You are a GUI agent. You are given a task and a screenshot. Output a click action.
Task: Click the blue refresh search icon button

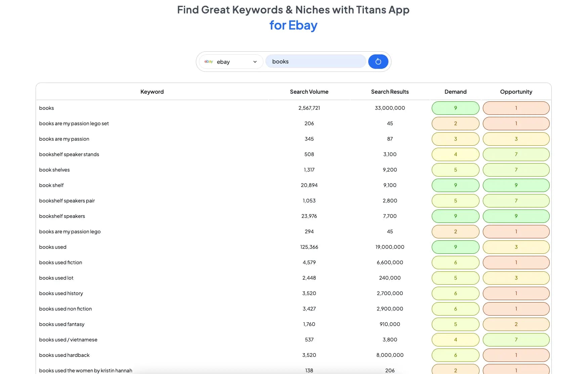pos(378,61)
